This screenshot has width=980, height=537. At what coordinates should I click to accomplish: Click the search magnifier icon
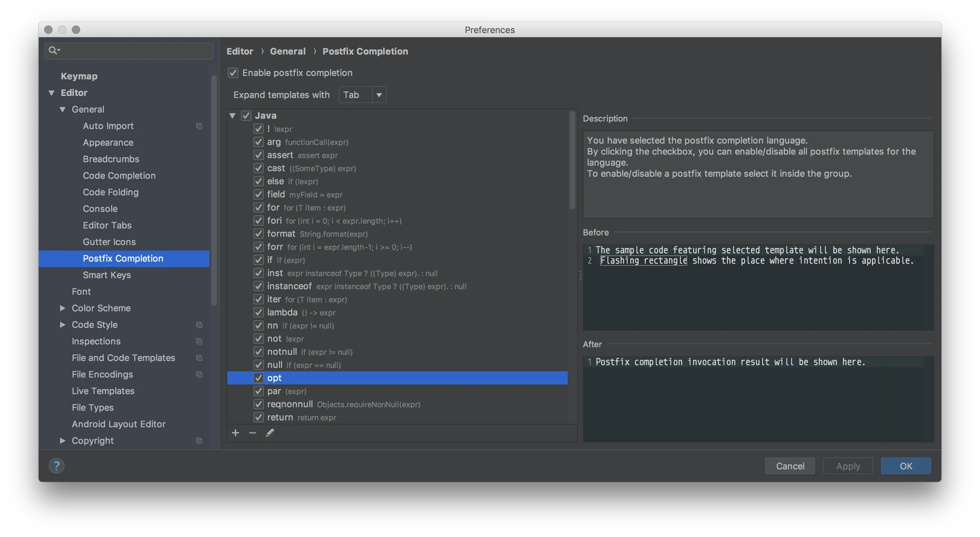coord(54,50)
